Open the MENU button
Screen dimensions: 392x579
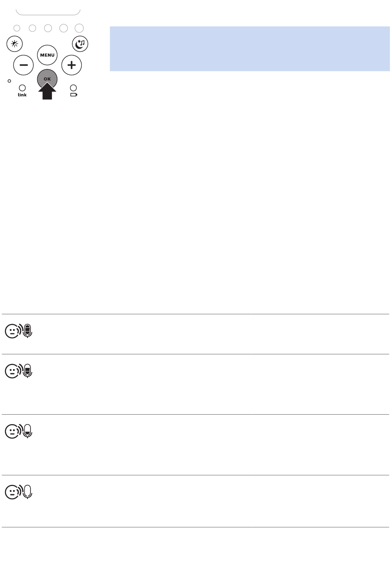(47, 55)
